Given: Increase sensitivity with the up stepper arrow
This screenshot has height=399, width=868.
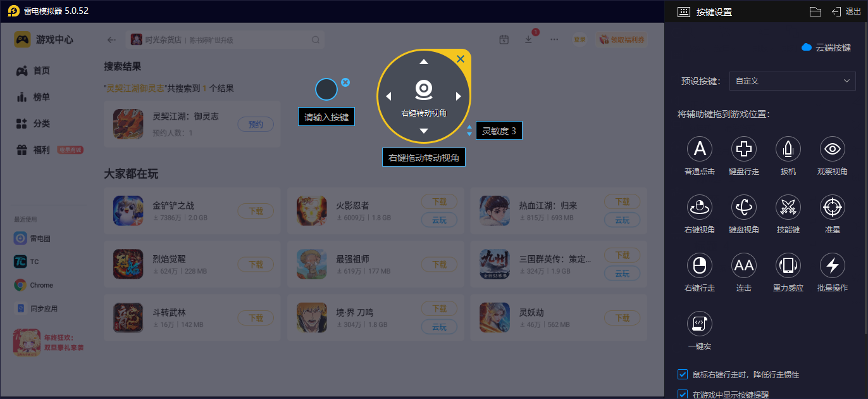Looking at the screenshot, I should [469, 127].
